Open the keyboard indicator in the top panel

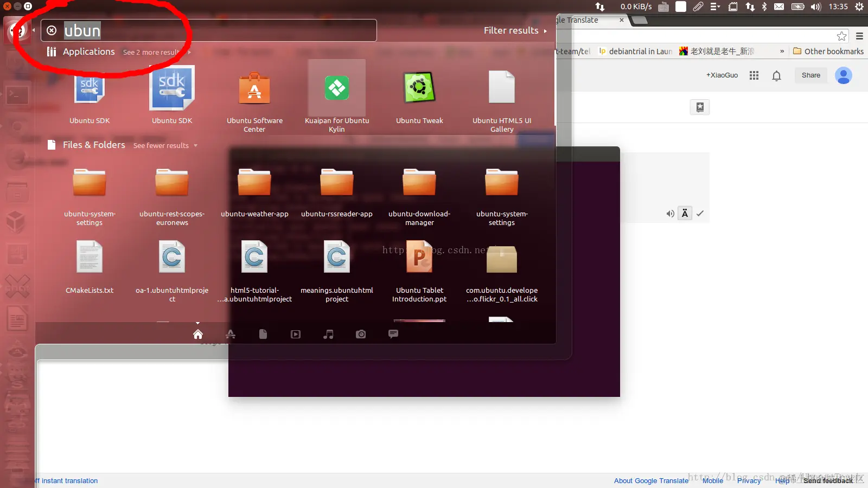coord(663,7)
